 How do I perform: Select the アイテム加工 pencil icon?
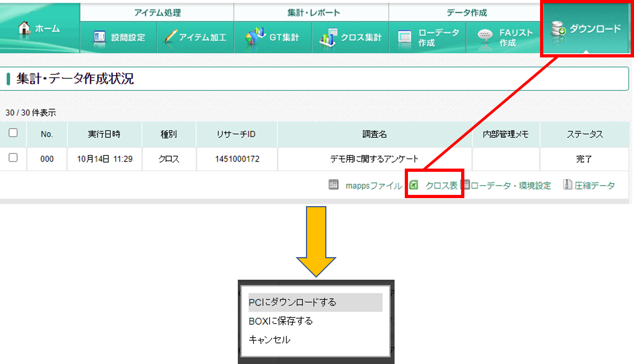pos(170,37)
